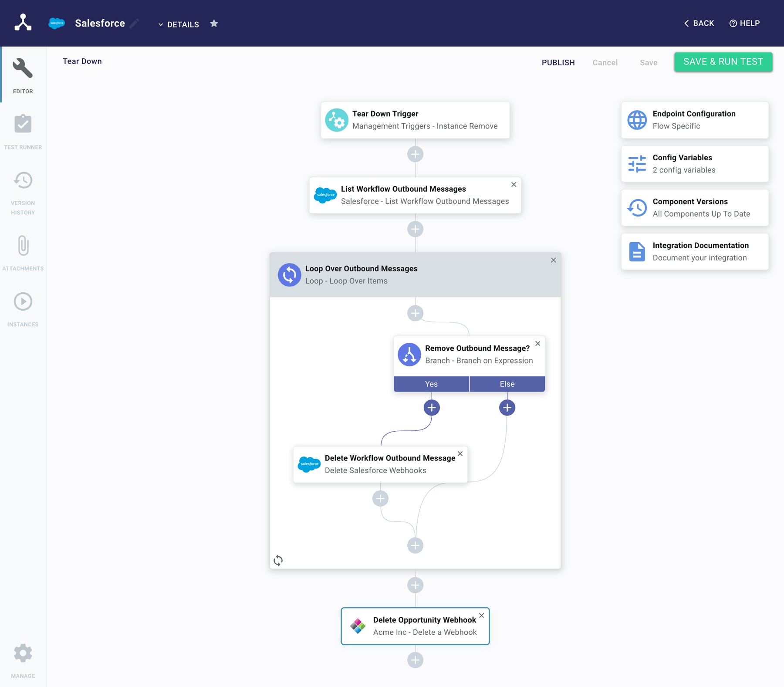Click the Tear Down Trigger gear icon
The width and height of the screenshot is (784, 687).
click(x=337, y=120)
